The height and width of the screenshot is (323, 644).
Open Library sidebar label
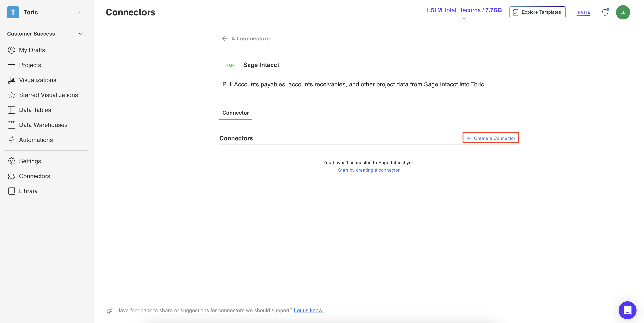[28, 191]
